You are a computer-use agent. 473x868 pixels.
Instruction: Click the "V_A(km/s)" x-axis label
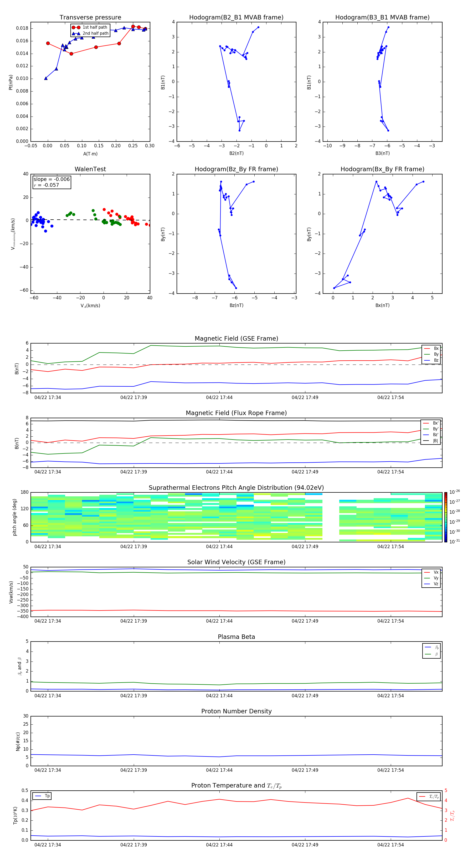click(90, 306)
